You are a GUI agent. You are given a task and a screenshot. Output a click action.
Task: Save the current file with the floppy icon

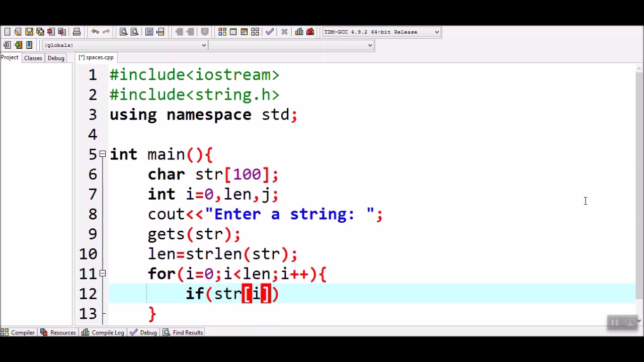pyautogui.click(x=29, y=32)
